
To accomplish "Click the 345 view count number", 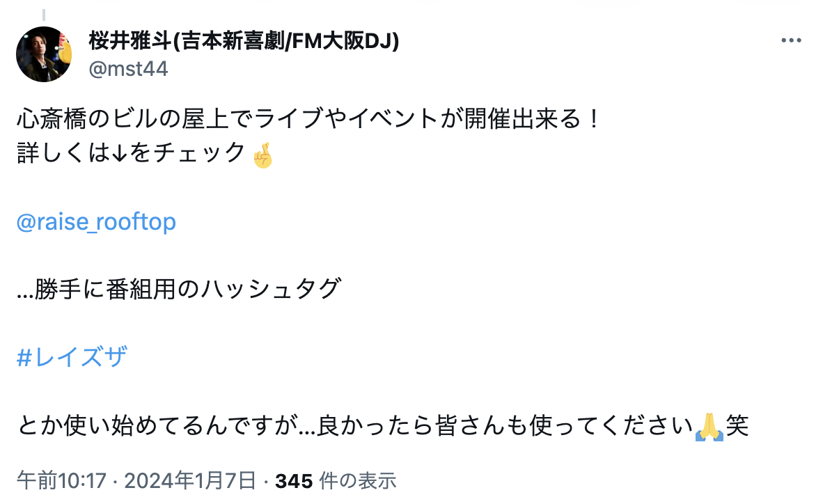I will (x=294, y=480).
